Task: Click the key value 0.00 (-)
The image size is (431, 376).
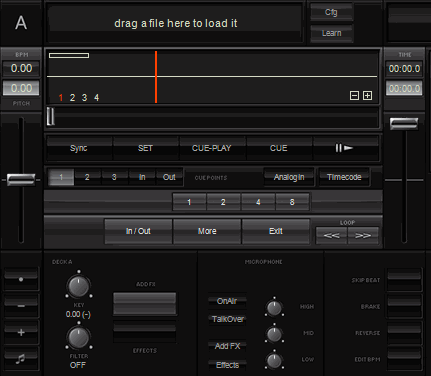Action: point(78,314)
